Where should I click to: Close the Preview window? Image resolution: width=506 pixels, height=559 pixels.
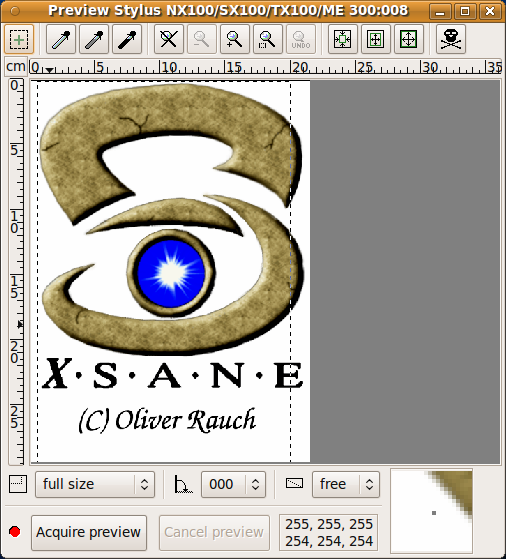[490, 12]
